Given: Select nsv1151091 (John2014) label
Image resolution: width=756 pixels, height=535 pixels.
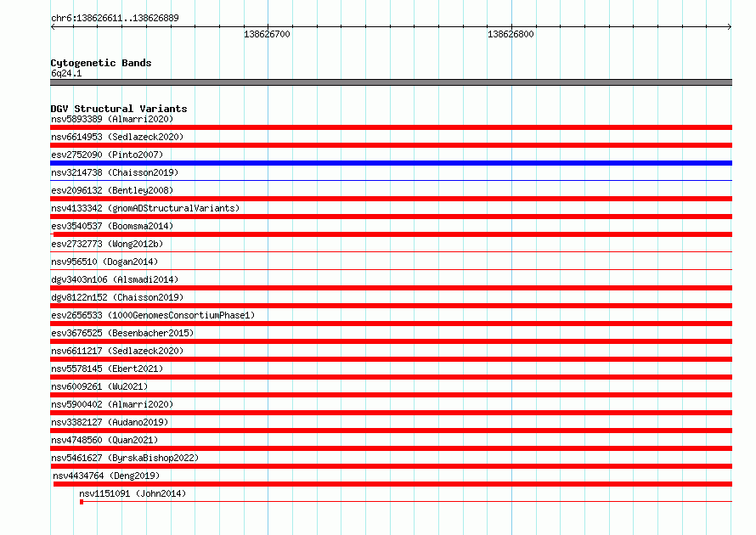Looking at the screenshot, I should point(133,493).
